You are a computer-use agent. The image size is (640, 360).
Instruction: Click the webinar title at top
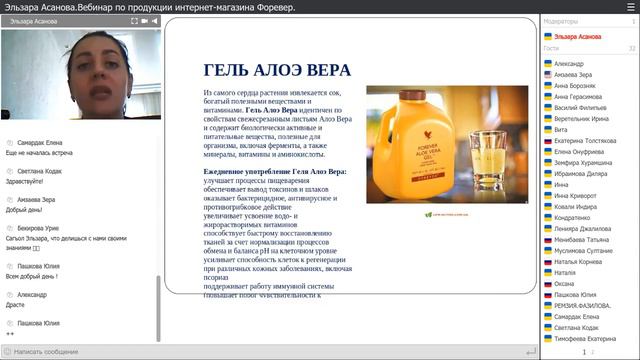coord(150,7)
